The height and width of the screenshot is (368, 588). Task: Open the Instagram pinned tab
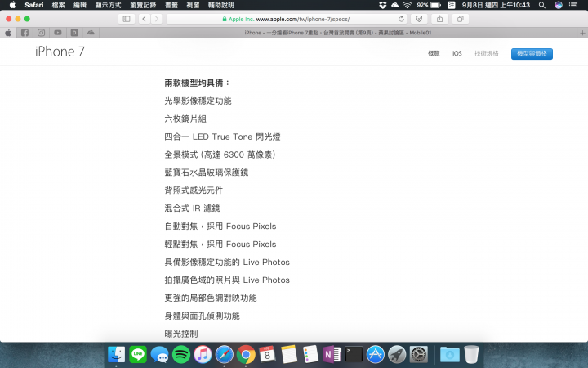[x=42, y=33]
